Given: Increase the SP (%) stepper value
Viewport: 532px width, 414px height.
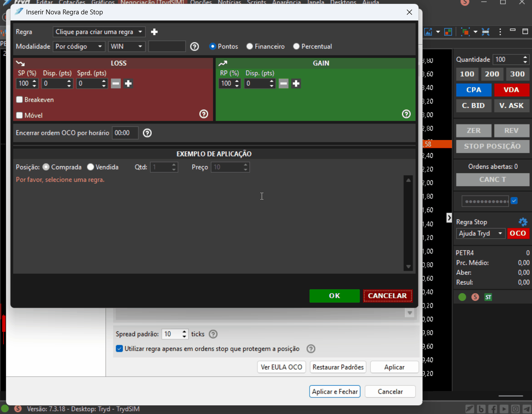Looking at the screenshot, I should click(x=34, y=81).
